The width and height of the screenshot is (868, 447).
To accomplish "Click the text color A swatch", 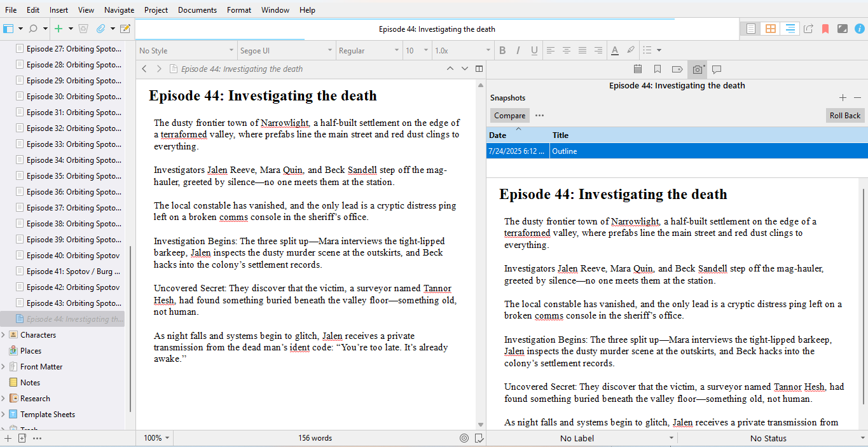I will pos(614,50).
